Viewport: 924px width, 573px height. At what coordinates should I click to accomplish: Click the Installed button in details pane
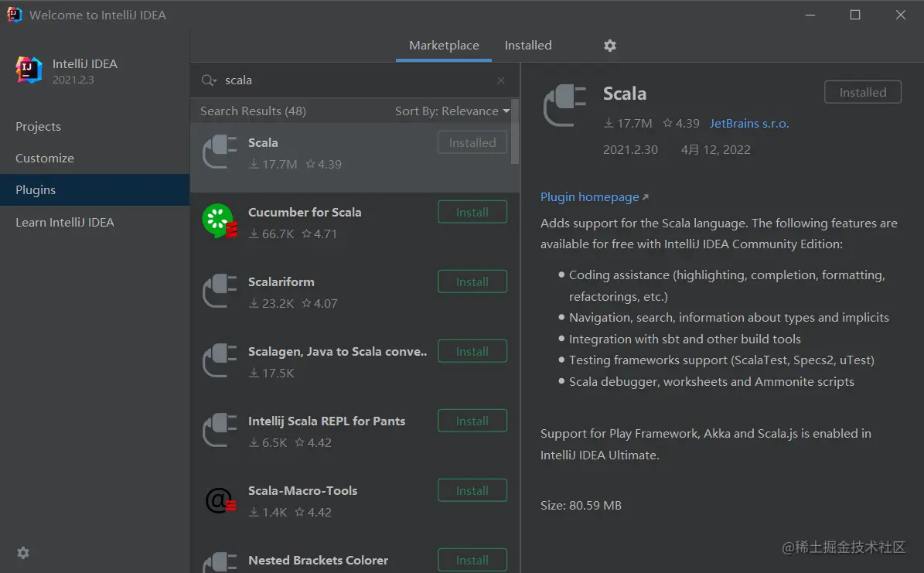pos(863,92)
